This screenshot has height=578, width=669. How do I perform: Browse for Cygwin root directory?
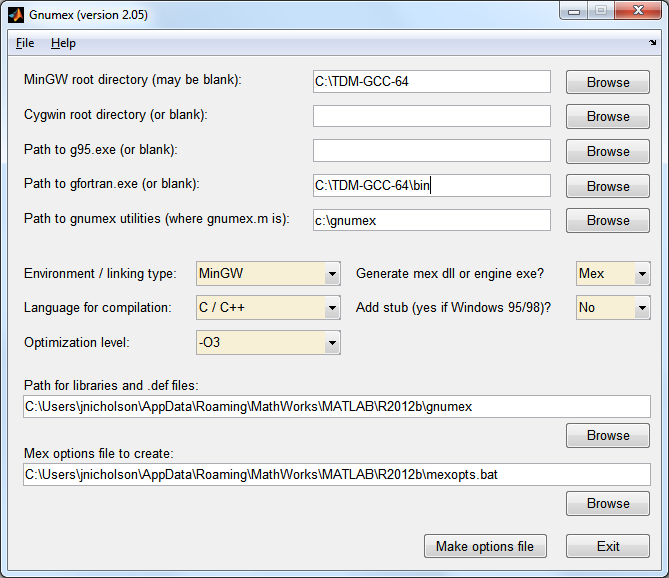coord(608,116)
